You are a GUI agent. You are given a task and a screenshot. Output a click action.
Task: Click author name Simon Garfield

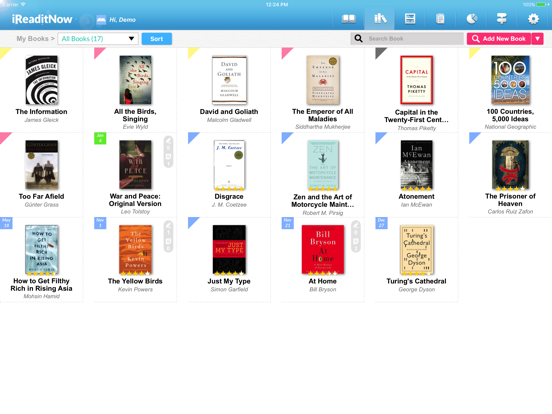pos(229,289)
